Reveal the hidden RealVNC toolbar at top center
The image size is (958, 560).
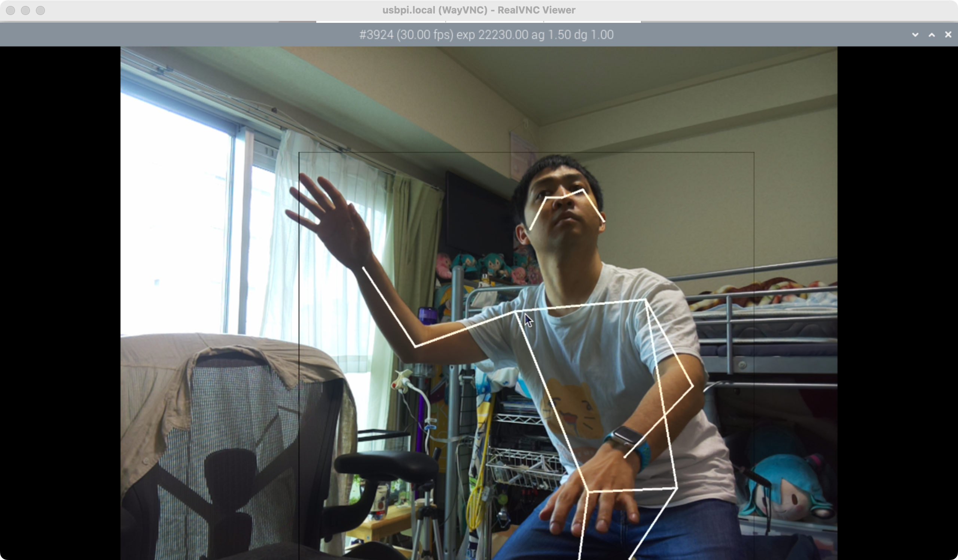tap(478, 22)
